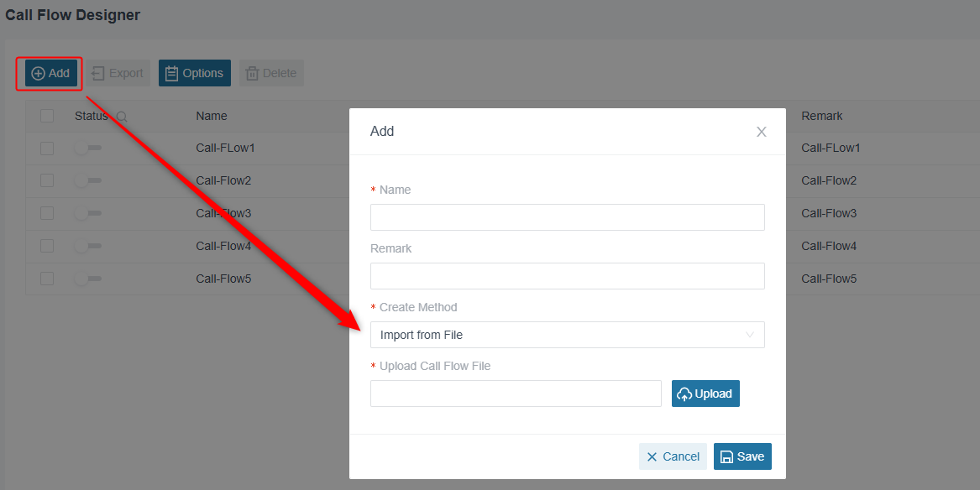Check the Call-Flow5 row checkbox

[x=47, y=279]
